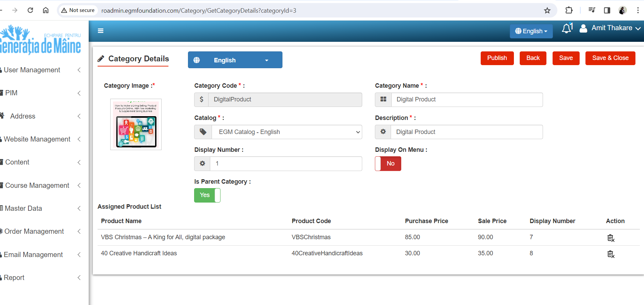Click the Publish button
The image size is (644, 305).
pyautogui.click(x=497, y=58)
